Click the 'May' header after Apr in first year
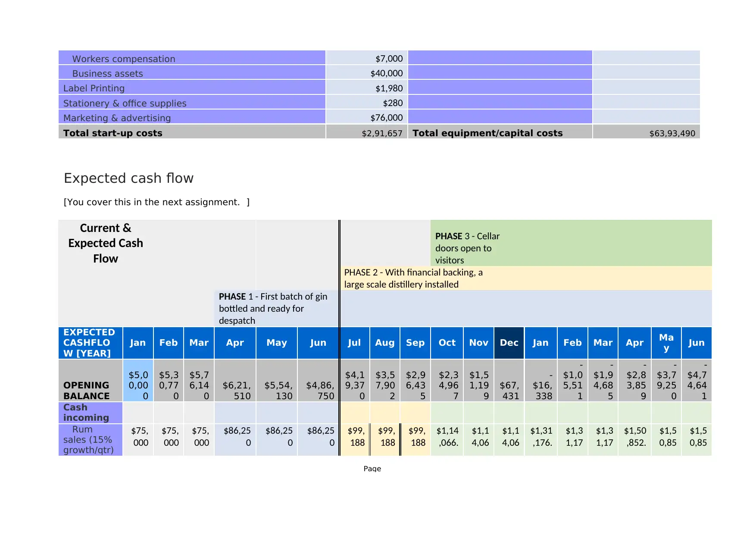756x535 pixels. (277, 343)
